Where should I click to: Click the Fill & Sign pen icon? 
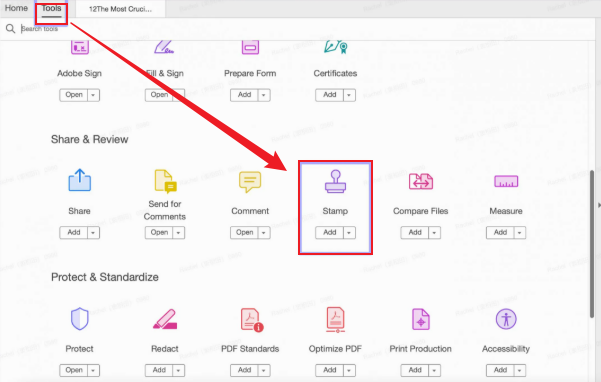[x=164, y=48]
